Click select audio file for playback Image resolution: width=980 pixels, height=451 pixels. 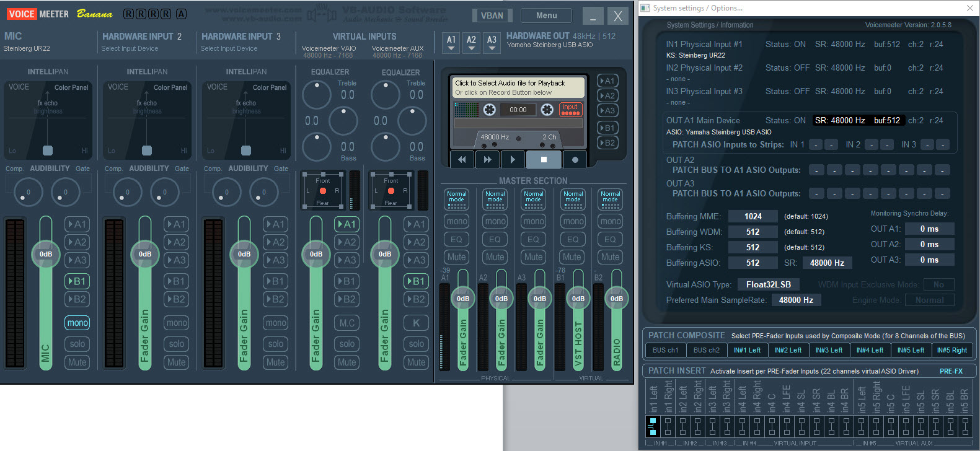click(519, 87)
